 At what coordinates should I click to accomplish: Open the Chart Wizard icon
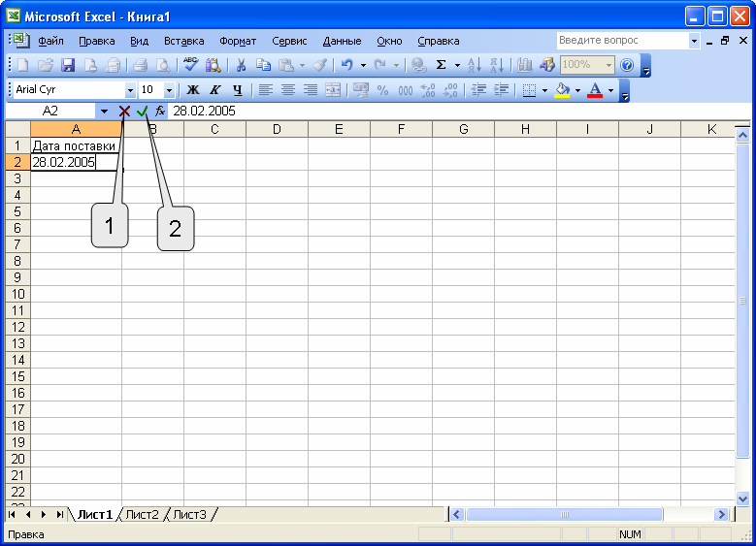[524, 65]
